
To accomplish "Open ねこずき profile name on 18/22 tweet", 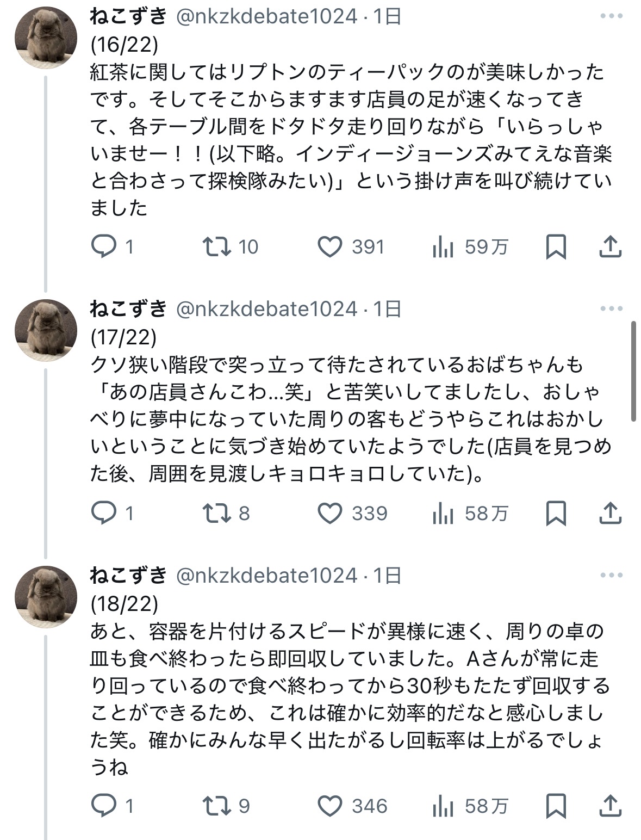I will coord(128,575).
